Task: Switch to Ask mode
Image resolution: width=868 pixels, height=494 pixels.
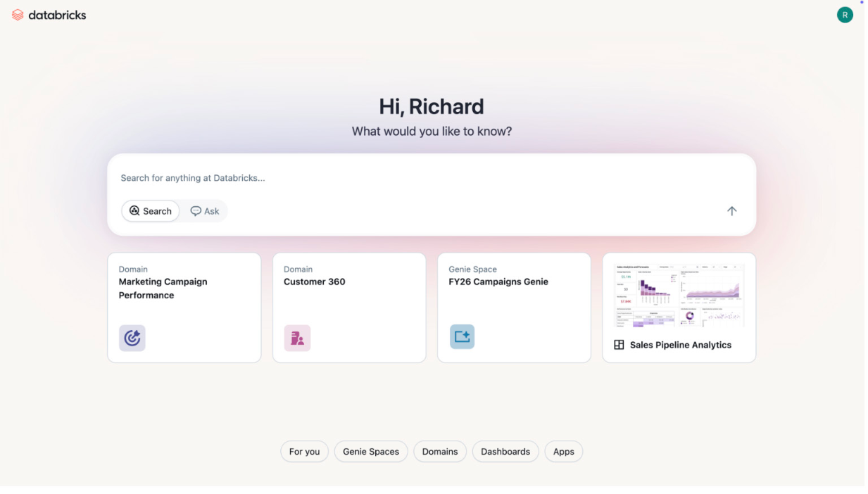Action: coord(204,211)
